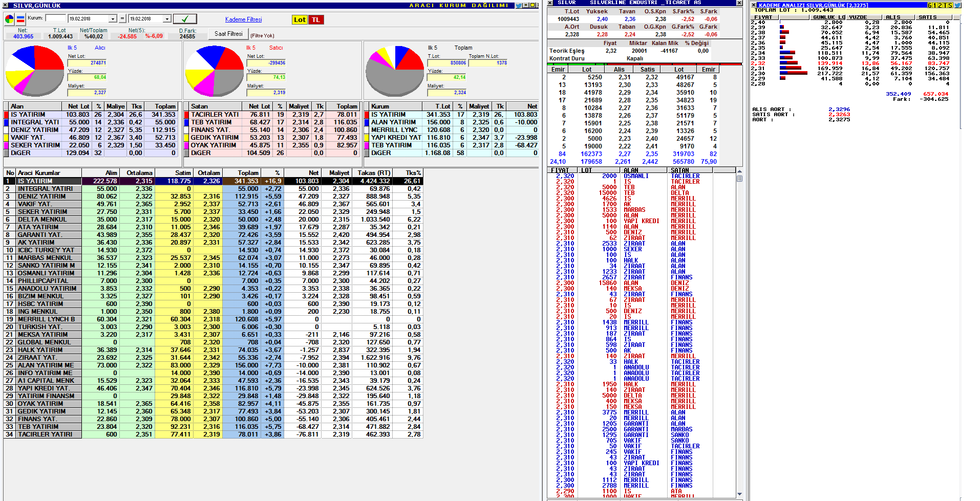
Task: Click the buyers (Alıcı) pie chart
Action: coord(35,71)
